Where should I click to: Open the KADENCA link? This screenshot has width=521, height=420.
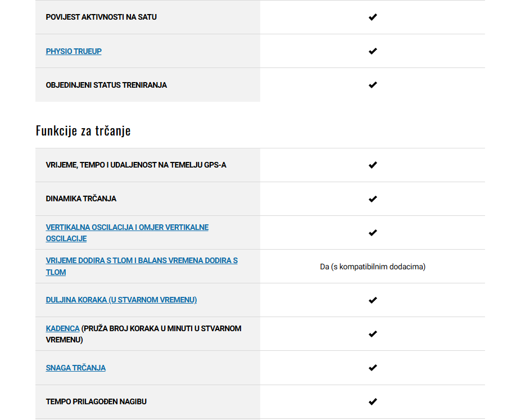(62, 328)
